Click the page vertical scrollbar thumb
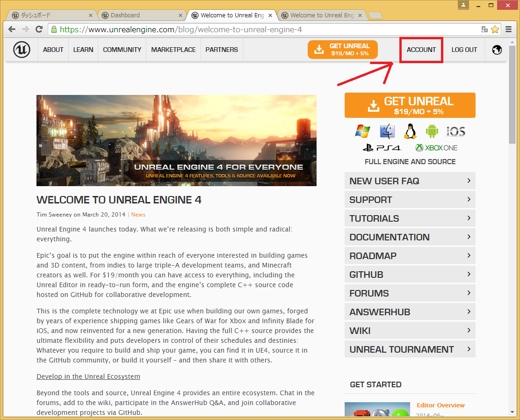520x420 pixels. pyautogui.click(x=512, y=94)
